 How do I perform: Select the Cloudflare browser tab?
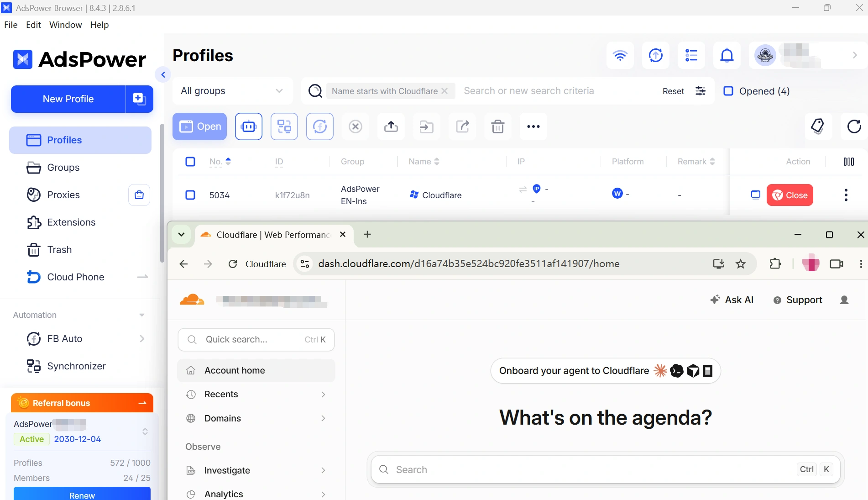click(274, 235)
